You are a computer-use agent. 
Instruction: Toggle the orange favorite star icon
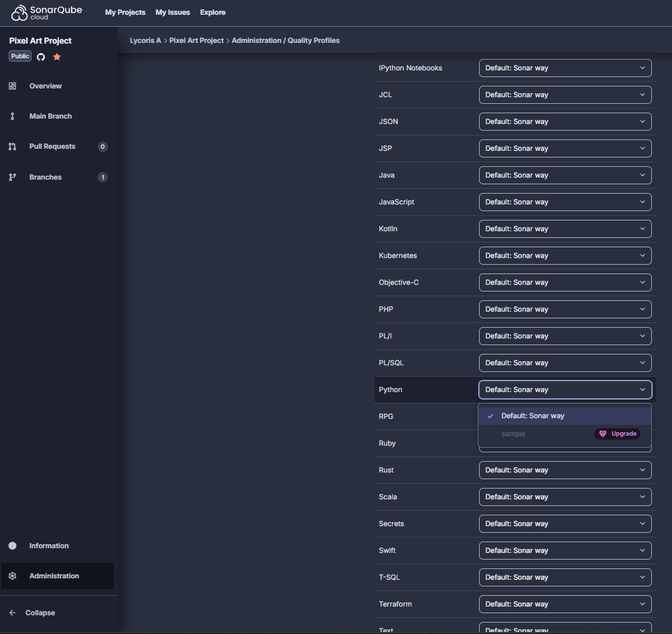tap(56, 56)
